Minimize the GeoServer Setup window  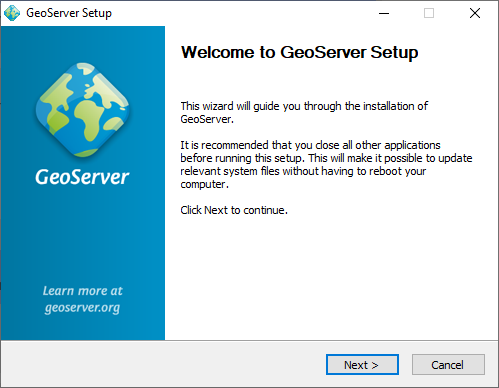tap(384, 13)
